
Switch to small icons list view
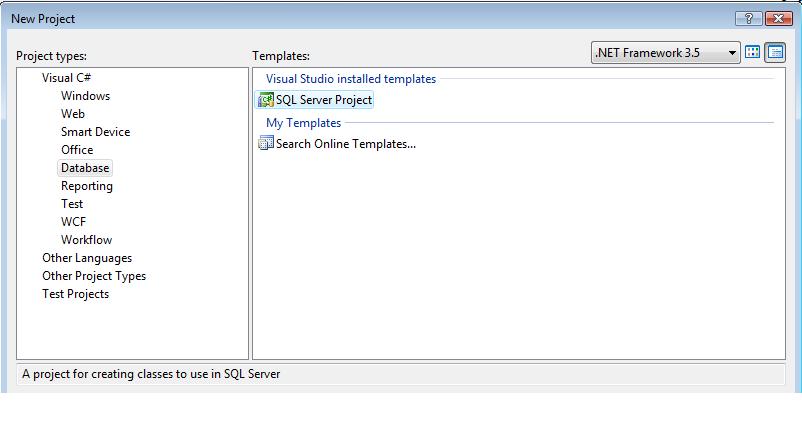(x=775, y=52)
